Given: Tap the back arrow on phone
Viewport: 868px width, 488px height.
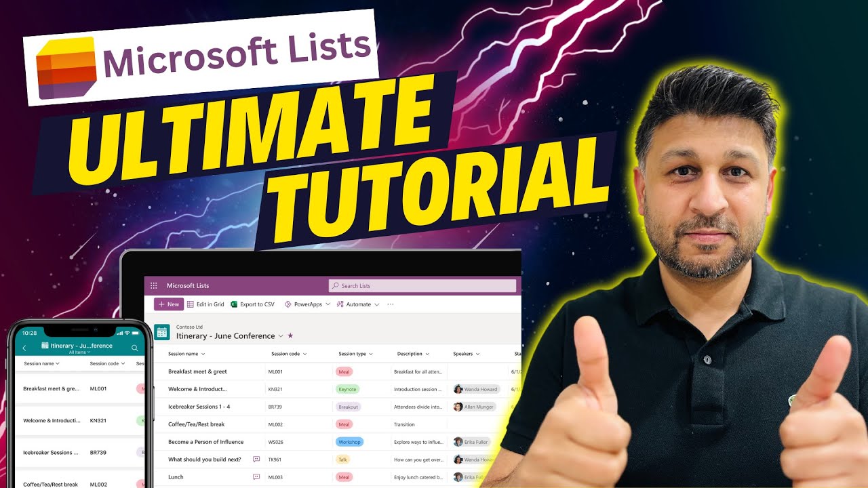Looking at the screenshot, I should point(24,348).
